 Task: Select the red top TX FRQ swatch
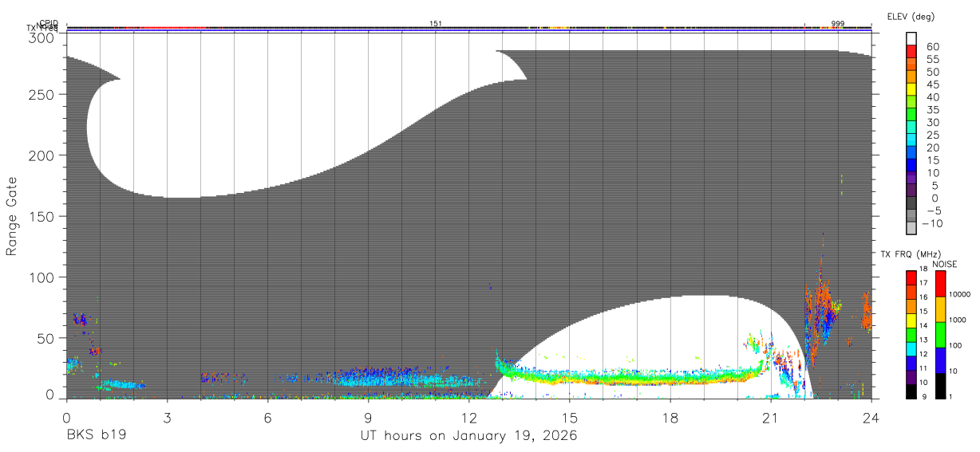[x=911, y=277]
